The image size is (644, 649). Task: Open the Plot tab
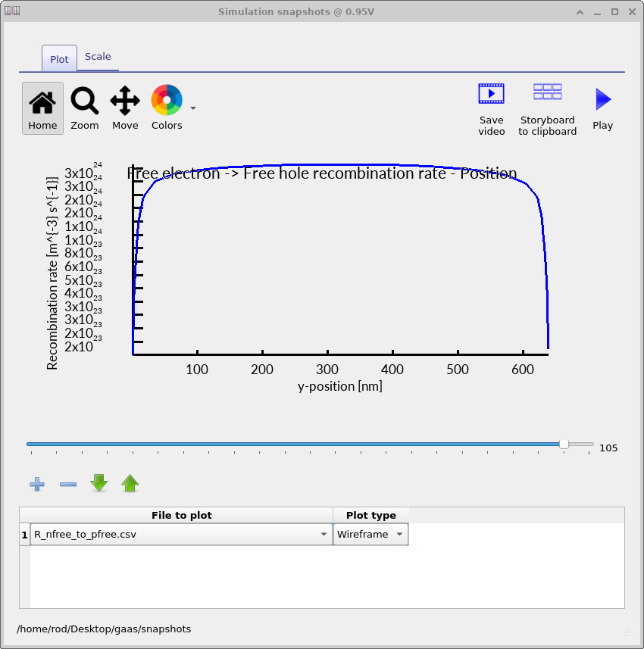click(58, 58)
